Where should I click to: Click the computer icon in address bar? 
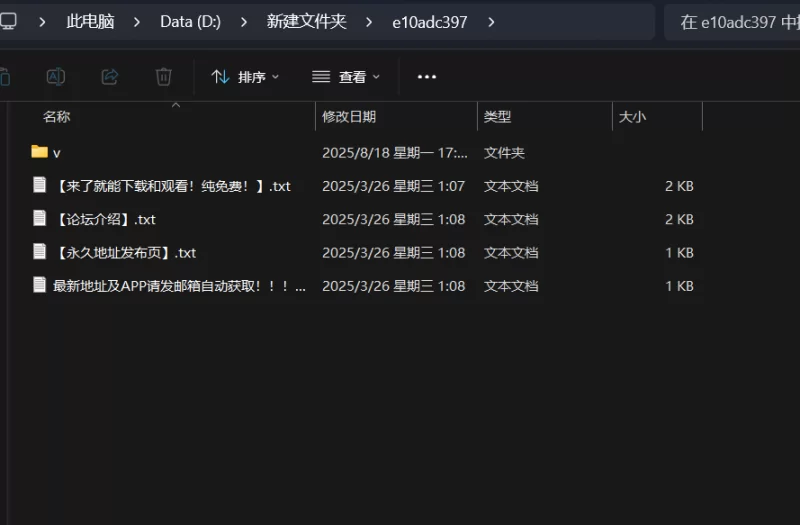[x=8, y=21]
